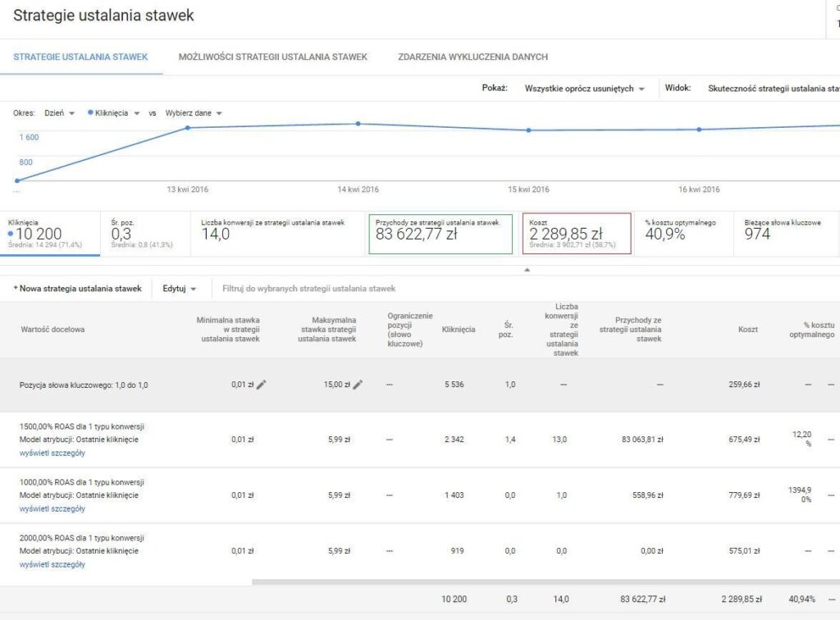Edit minimum bid pencil icon 0,01 zł

pyautogui.click(x=261, y=385)
